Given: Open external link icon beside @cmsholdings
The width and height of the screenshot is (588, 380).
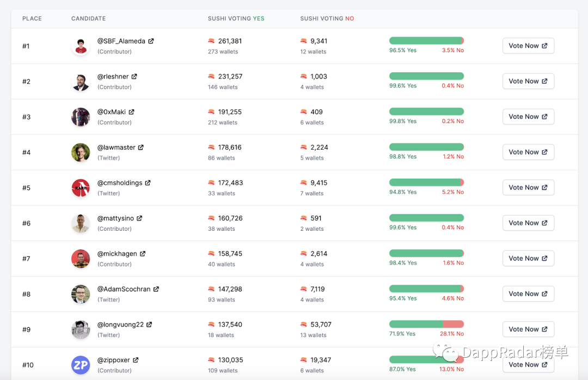Looking at the screenshot, I should pos(148,183).
